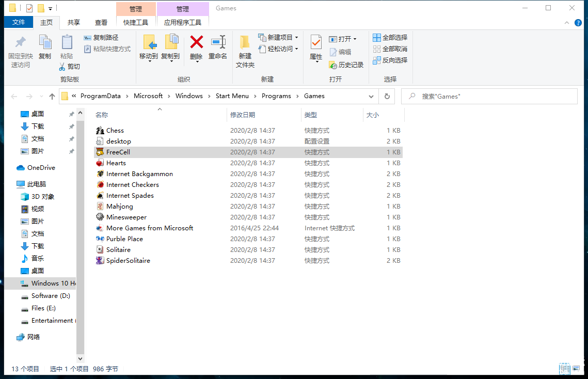Click the Search Games input box
The height and width of the screenshot is (379, 588).
(489, 97)
